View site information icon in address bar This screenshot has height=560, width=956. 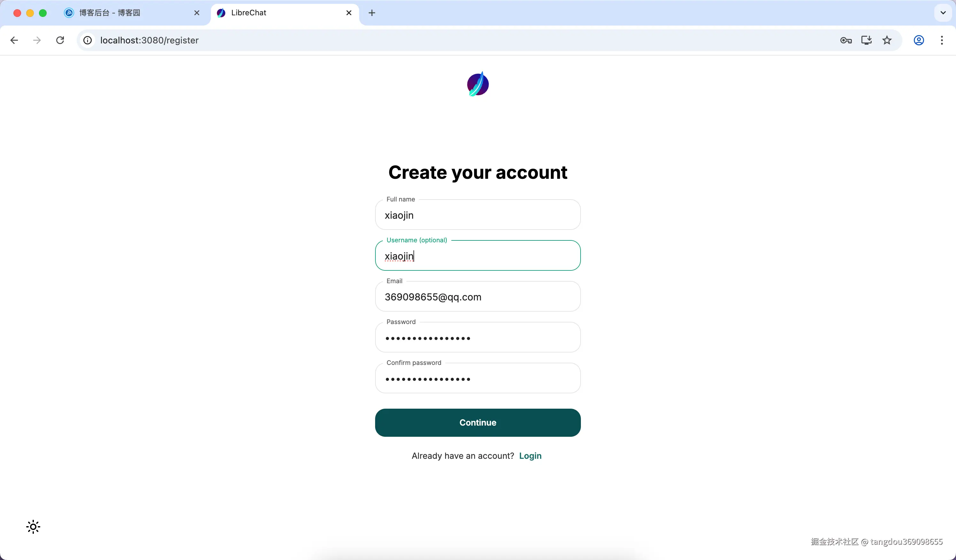[88, 40]
